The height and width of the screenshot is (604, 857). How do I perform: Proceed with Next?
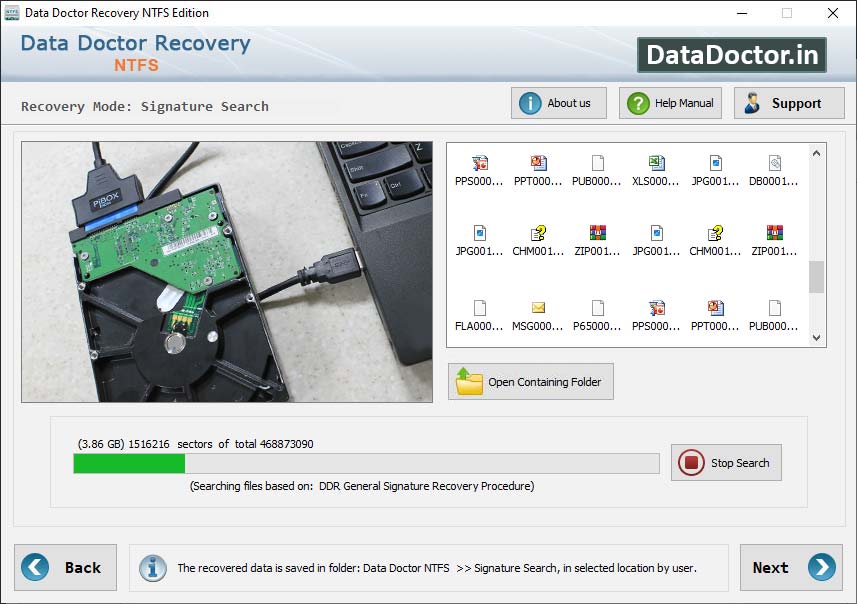coord(791,567)
